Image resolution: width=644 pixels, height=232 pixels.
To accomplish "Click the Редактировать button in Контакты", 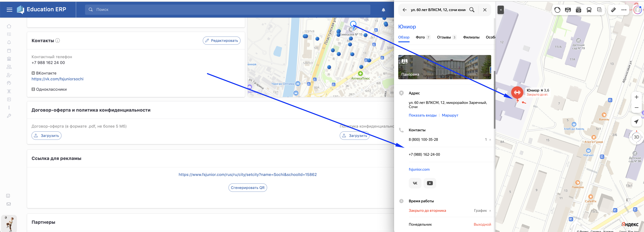I will point(221,41).
